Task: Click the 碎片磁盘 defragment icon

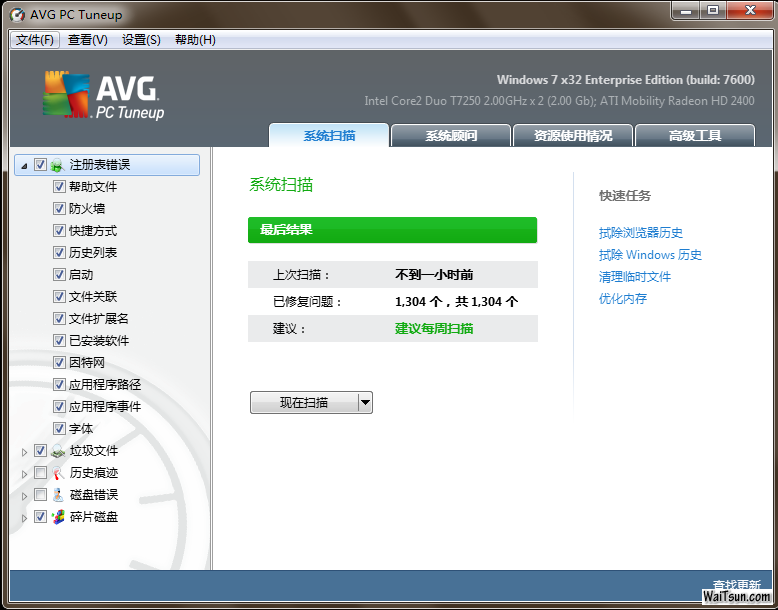Action: pyautogui.click(x=58, y=517)
